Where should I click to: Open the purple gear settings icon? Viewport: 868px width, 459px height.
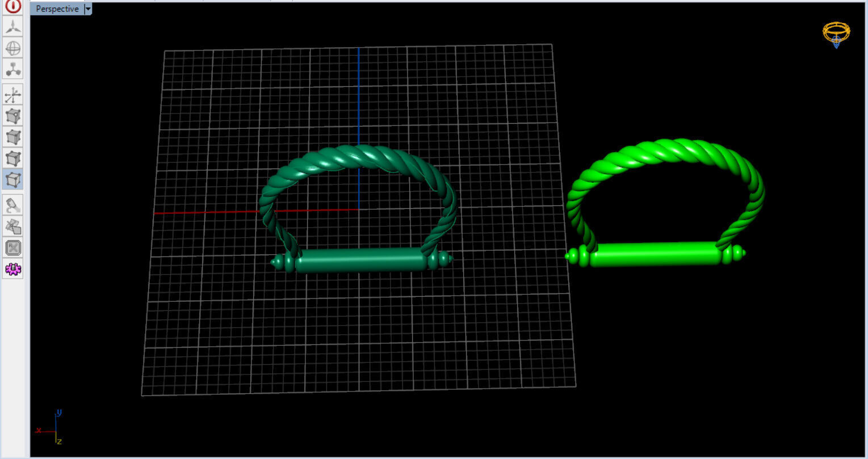[x=13, y=269]
